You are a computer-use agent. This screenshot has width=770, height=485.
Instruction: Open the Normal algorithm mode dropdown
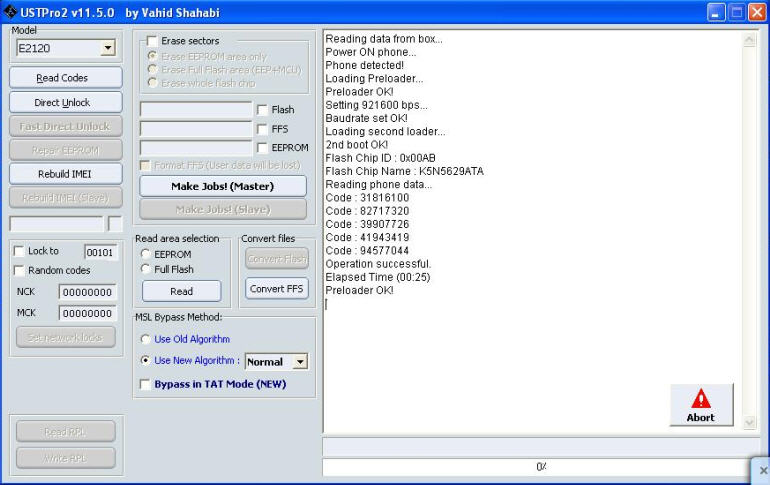[x=300, y=362]
